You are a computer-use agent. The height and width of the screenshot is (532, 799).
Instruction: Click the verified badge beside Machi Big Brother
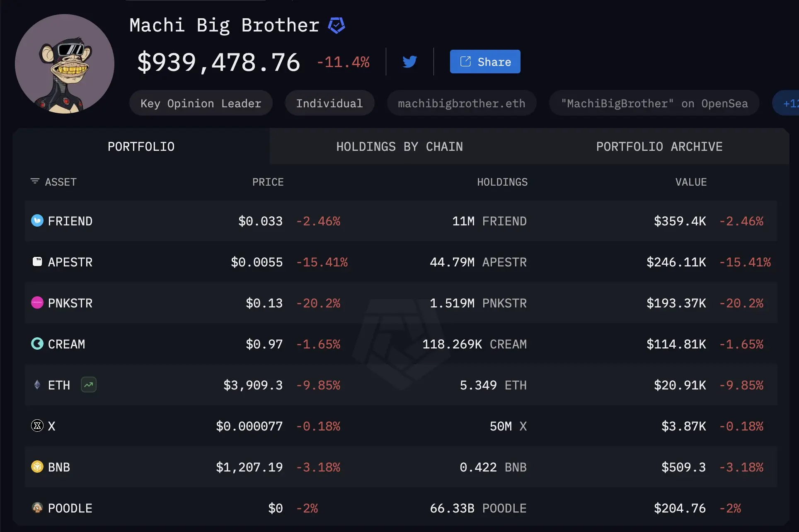(337, 26)
